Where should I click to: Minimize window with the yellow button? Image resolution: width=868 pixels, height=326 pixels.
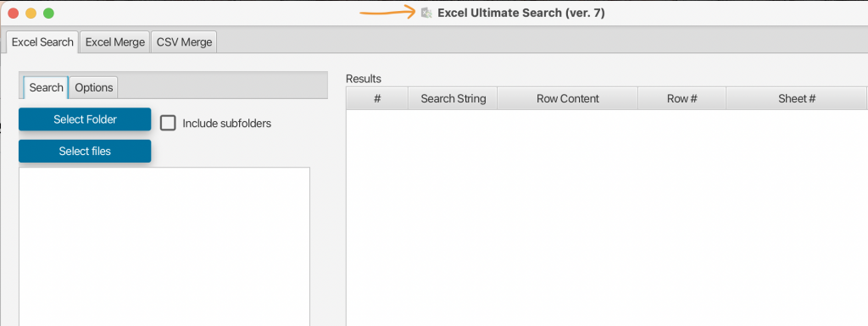[31, 14]
